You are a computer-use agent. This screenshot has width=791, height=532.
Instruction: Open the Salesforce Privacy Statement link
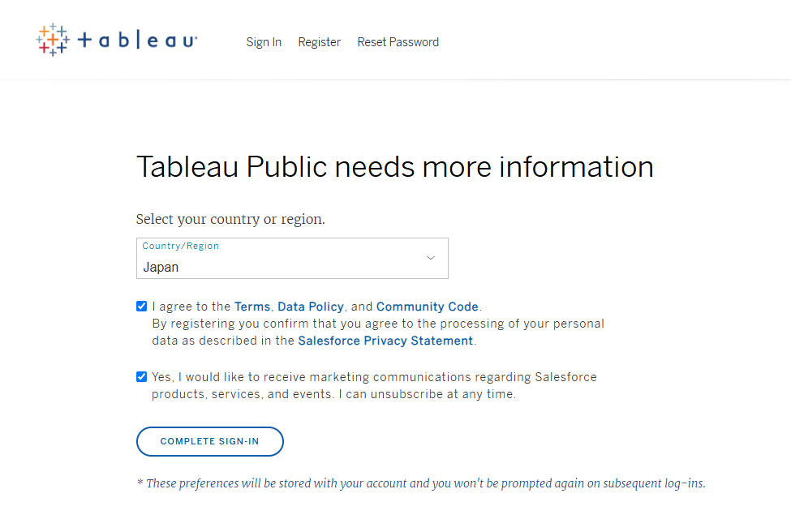click(x=385, y=341)
